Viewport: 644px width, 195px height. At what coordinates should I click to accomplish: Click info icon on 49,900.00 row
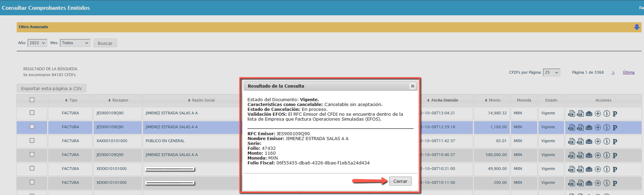pos(606,169)
